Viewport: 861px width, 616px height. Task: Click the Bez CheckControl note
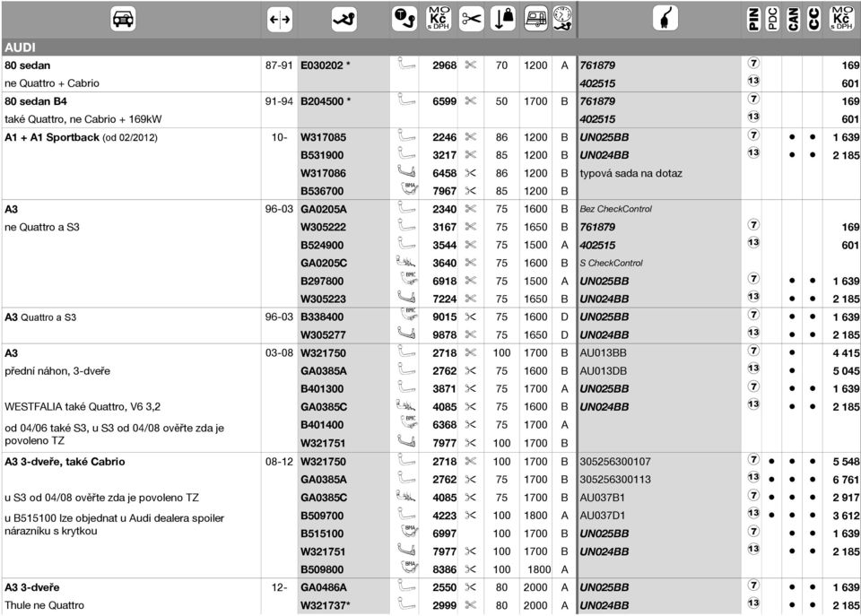tap(615, 209)
